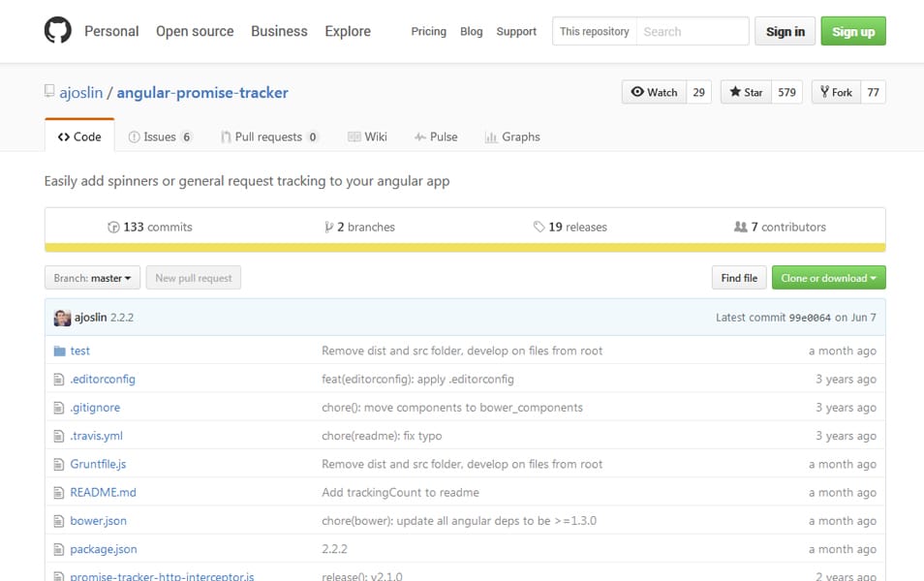Click the Find file button

(x=739, y=278)
